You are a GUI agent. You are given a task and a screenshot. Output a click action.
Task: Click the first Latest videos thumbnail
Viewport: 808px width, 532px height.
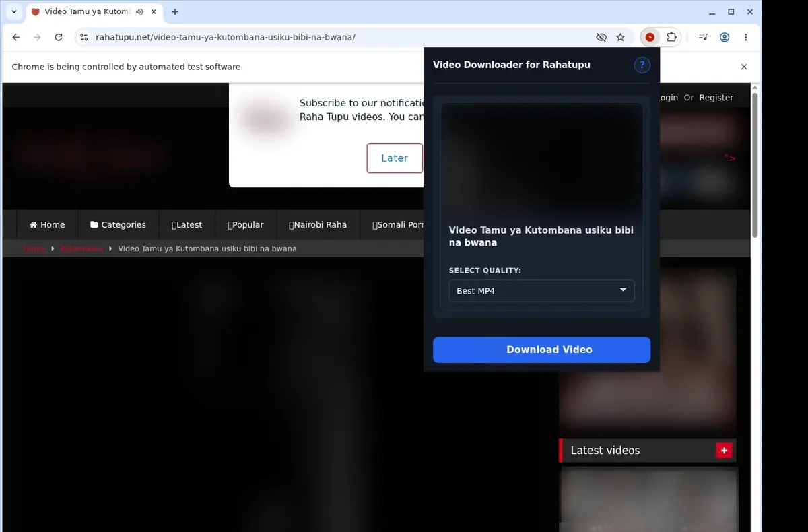[649, 500]
